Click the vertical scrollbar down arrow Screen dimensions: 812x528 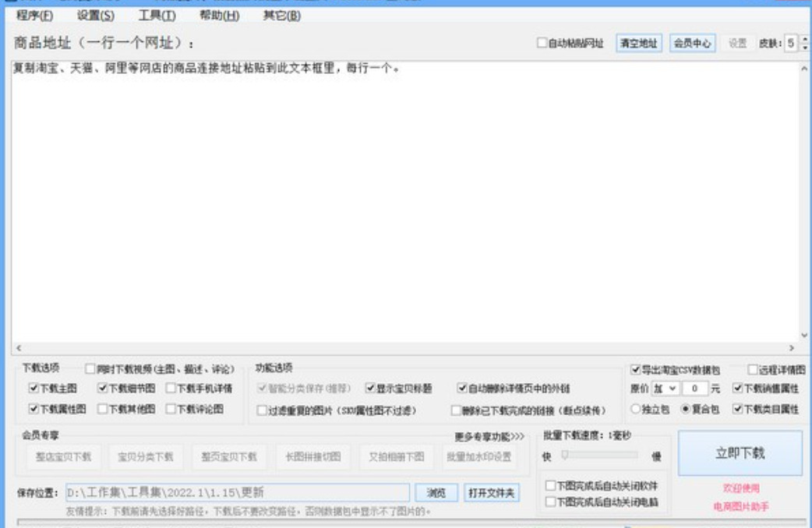click(804, 335)
